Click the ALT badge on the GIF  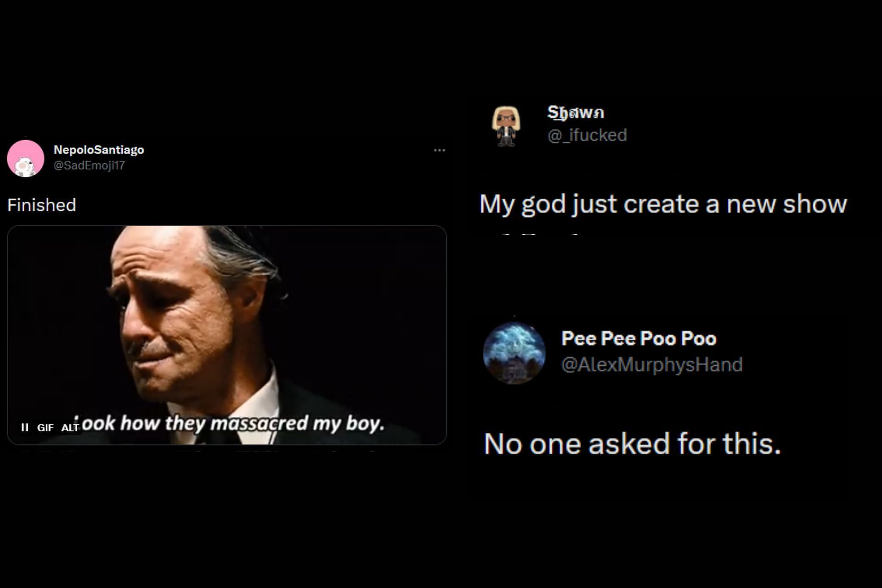pos(70,428)
